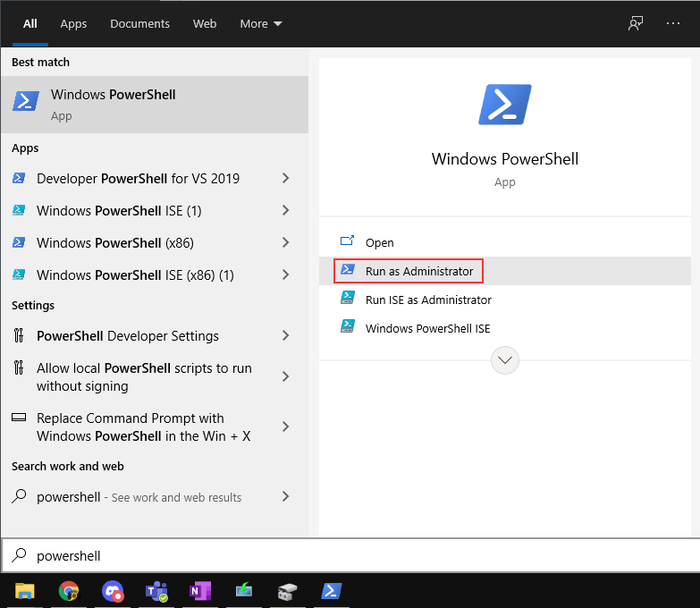The height and width of the screenshot is (608, 700).
Task: Select Run ISE as Administrator
Action: (x=505, y=300)
